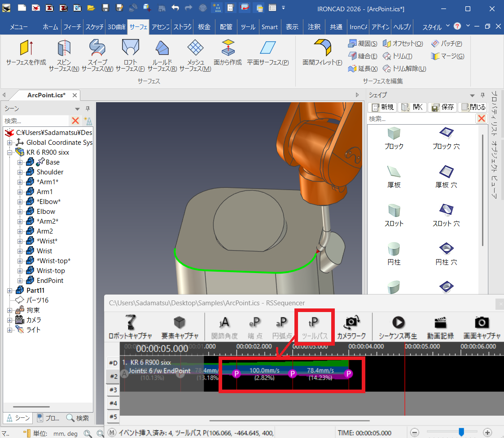
Task: Click 閉じる in the シェイプ catalog panel
Action: 473,107
